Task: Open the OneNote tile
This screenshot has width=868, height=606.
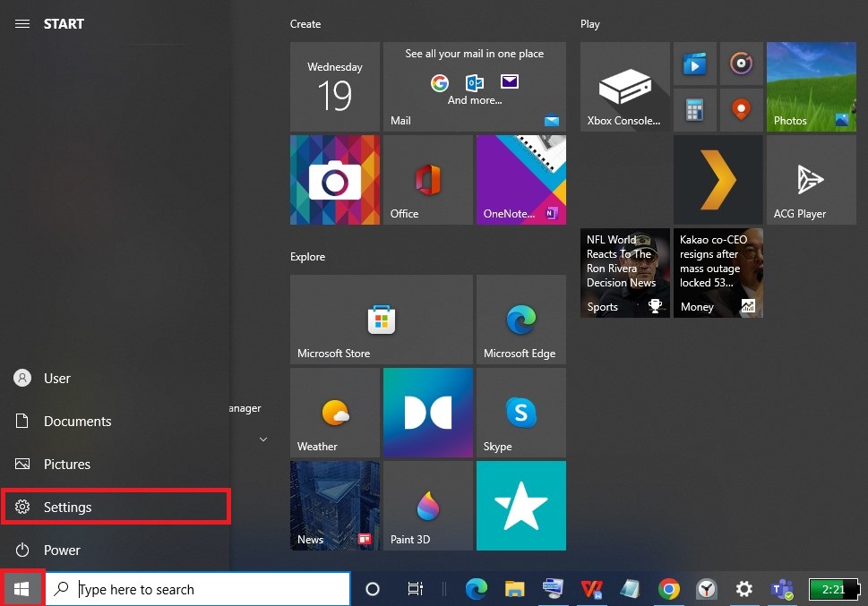Action: 521,180
